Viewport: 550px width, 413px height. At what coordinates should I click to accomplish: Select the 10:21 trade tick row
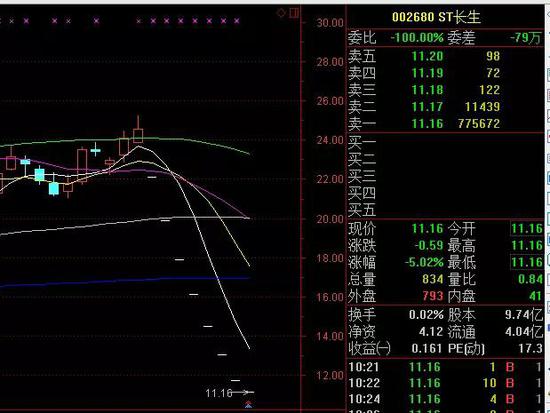pos(445,367)
